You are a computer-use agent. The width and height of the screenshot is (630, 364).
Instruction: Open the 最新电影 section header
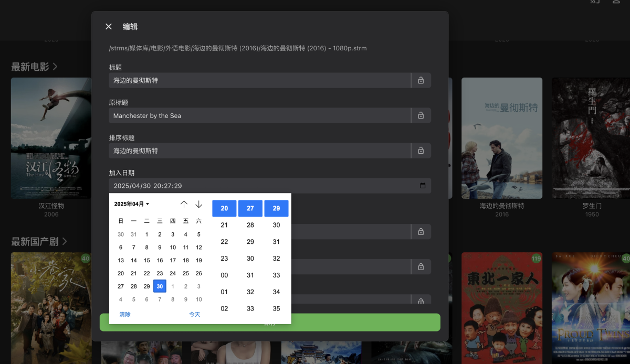35,67
